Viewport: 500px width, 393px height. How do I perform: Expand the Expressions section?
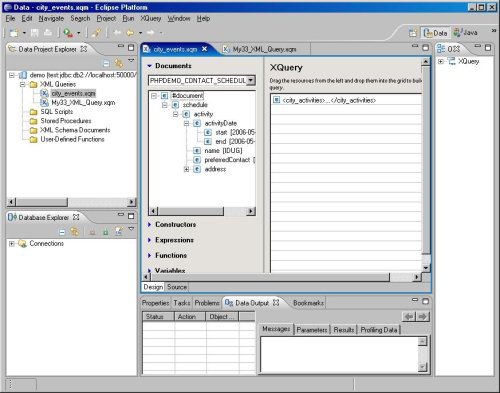click(150, 240)
